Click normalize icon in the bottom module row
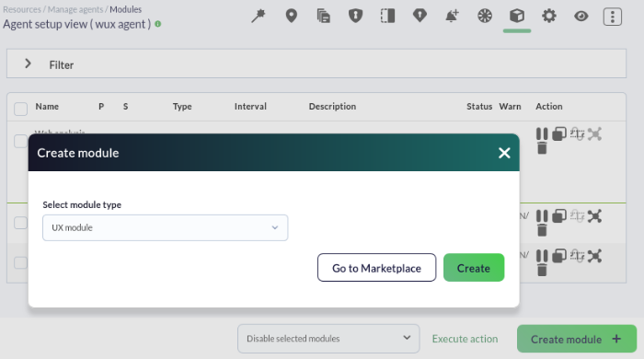 [577, 256]
